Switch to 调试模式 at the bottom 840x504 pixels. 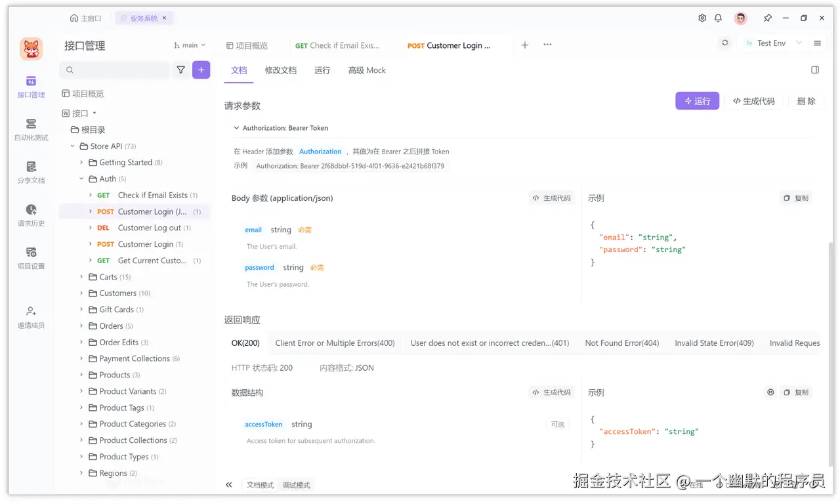(295, 485)
